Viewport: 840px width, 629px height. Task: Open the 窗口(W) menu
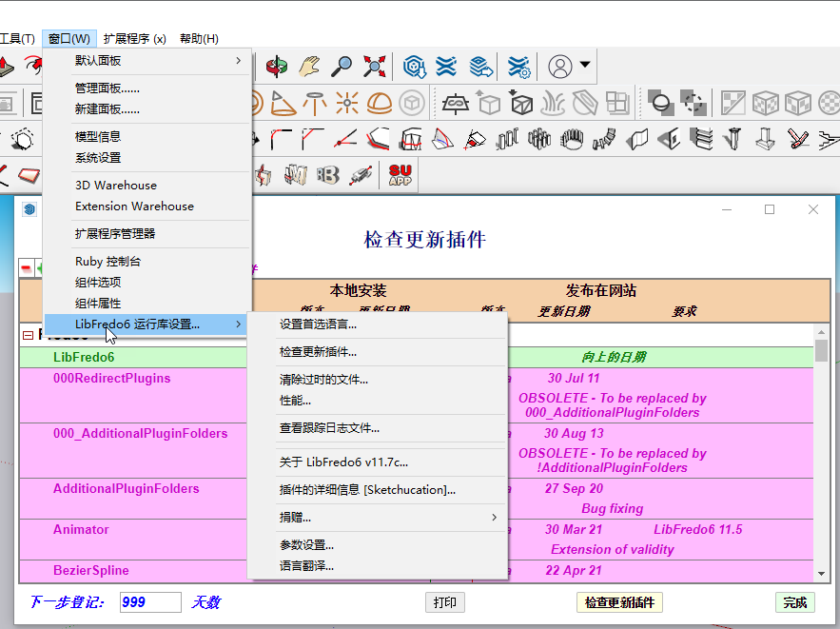coord(69,39)
